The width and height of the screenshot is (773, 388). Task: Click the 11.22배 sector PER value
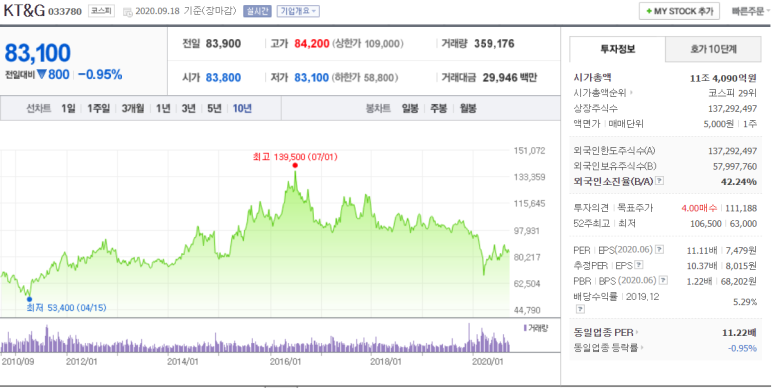coord(739,333)
